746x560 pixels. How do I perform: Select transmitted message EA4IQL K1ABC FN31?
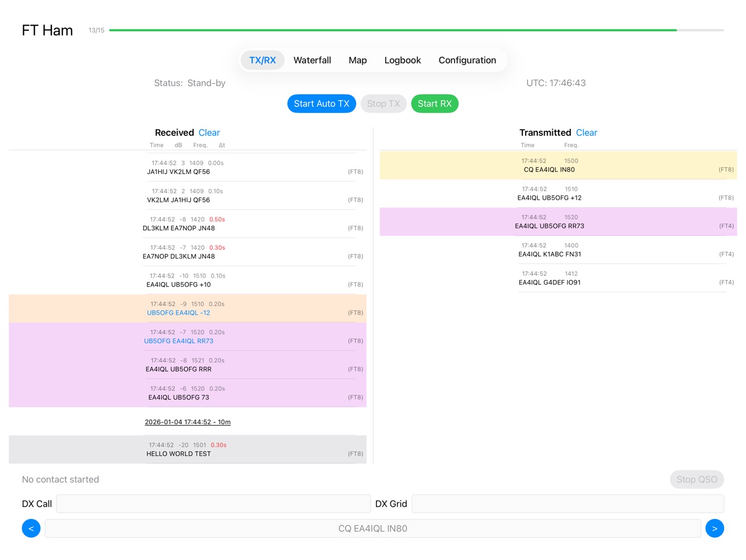click(x=559, y=250)
